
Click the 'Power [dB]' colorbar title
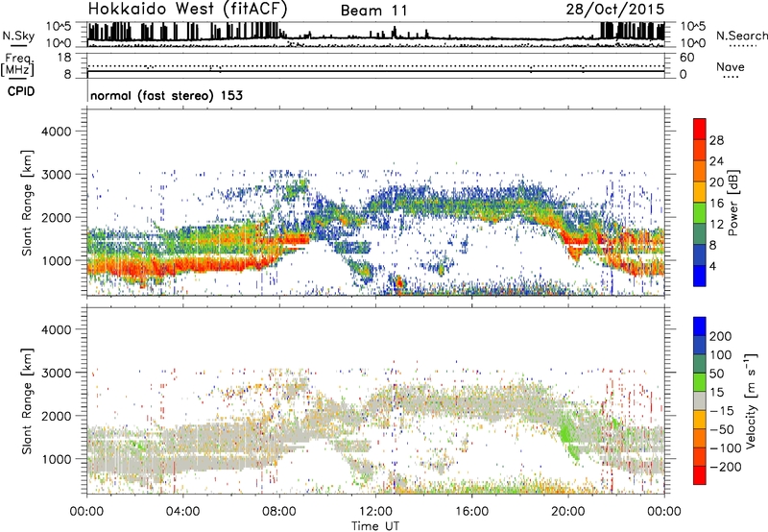coord(733,203)
